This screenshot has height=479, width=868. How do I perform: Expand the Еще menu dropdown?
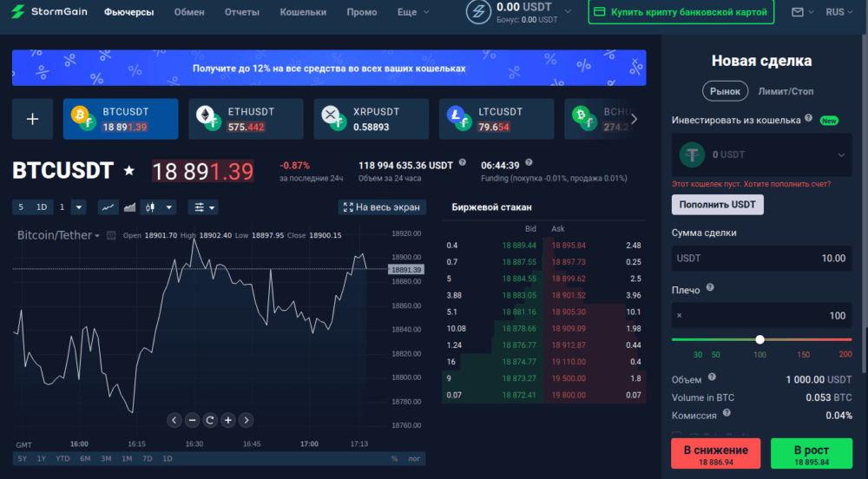click(412, 13)
